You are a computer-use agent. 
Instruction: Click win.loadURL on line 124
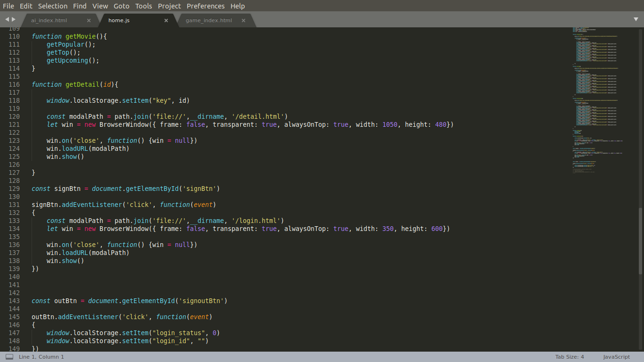pos(67,148)
